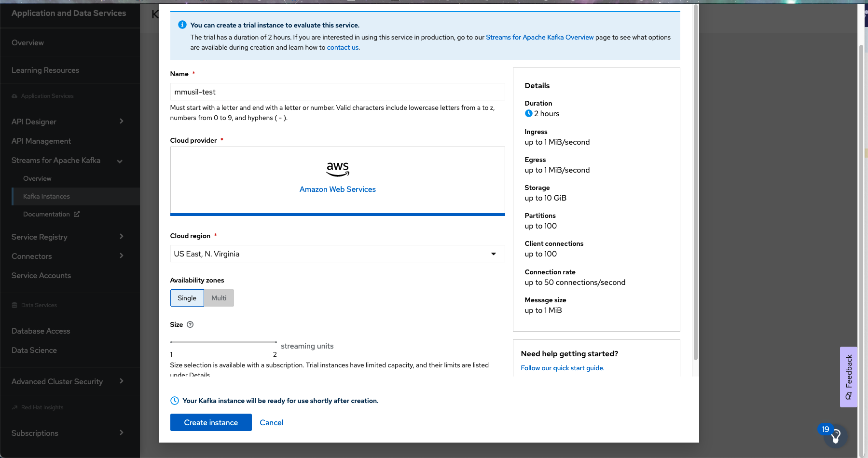
Task: Click the streaming units size slider
Action: tap(223, 342)
